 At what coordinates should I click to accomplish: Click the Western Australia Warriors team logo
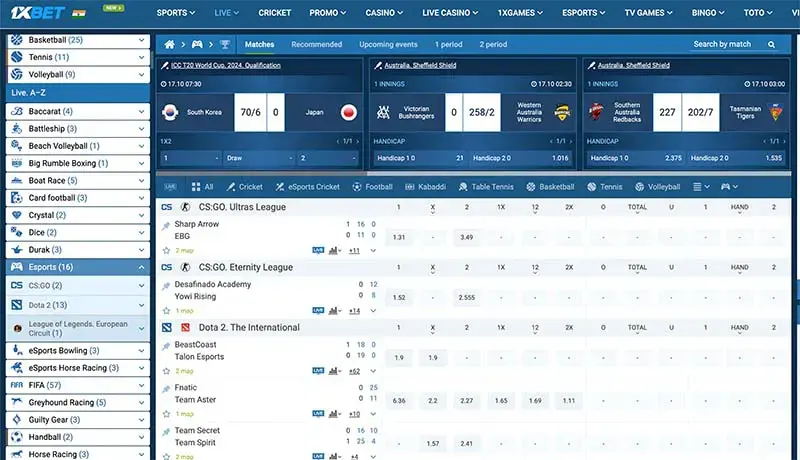(562, 112)
